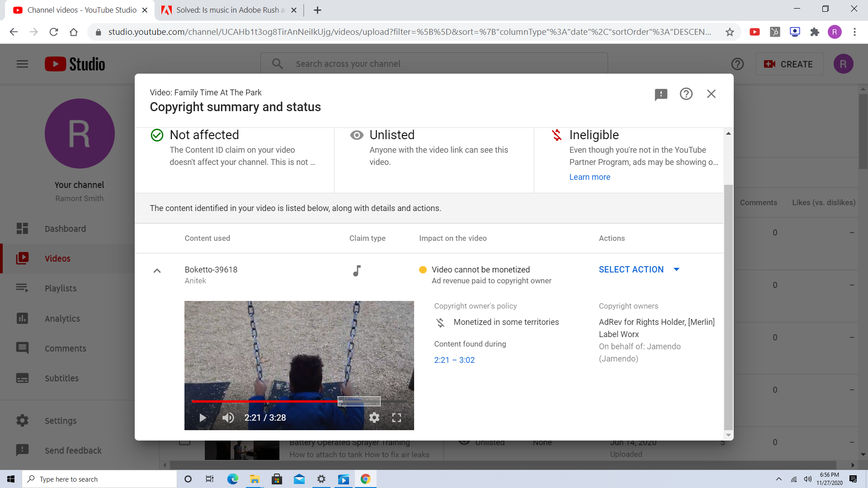Viewport: 868px width, 488px height.
Task: Open Chrome extensions puzzle icon
Action: pyautogui.click(x=815, y=32)
